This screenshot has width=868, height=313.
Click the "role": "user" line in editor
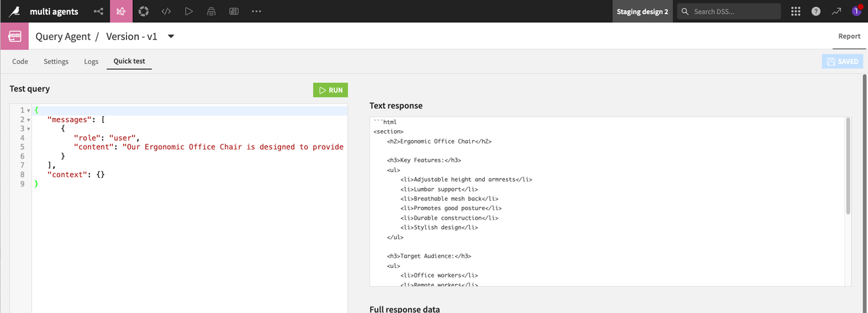click(x=107, y=137)
